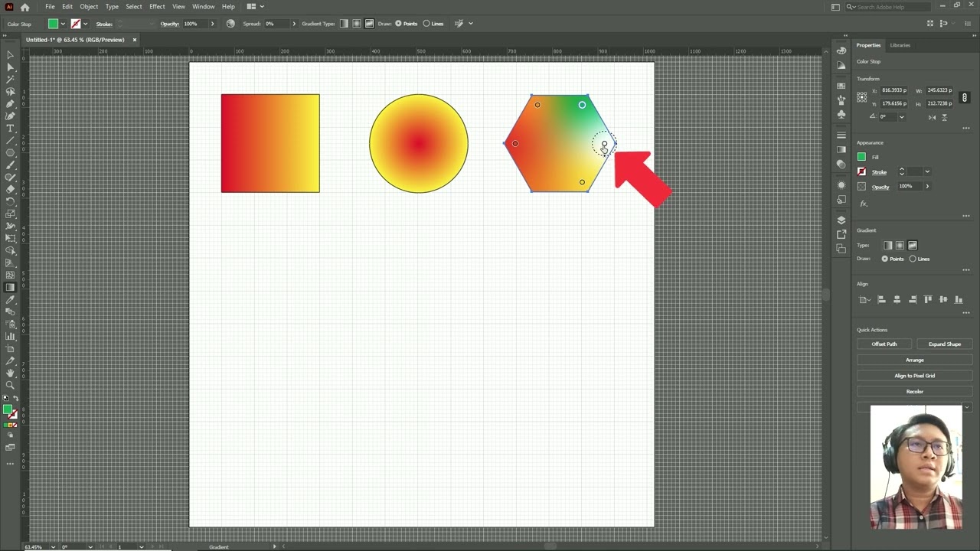Open stroke weight dropdown in Appearance
Viewport: 980px width, 551px height.
pyautogui.click(x=927, y=172)
